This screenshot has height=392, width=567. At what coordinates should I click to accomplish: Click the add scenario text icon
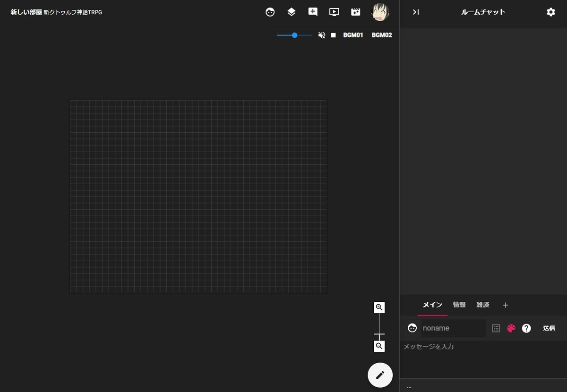(313, 12)
